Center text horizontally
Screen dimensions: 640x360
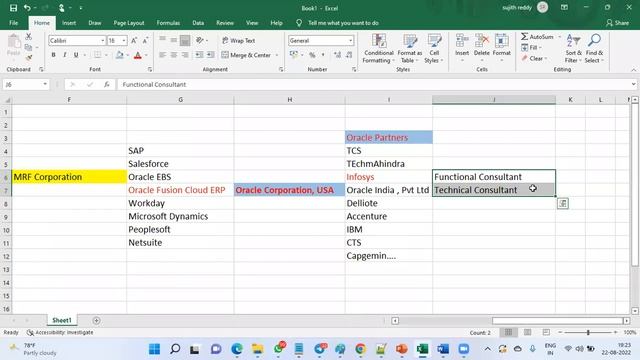(174, 55)
